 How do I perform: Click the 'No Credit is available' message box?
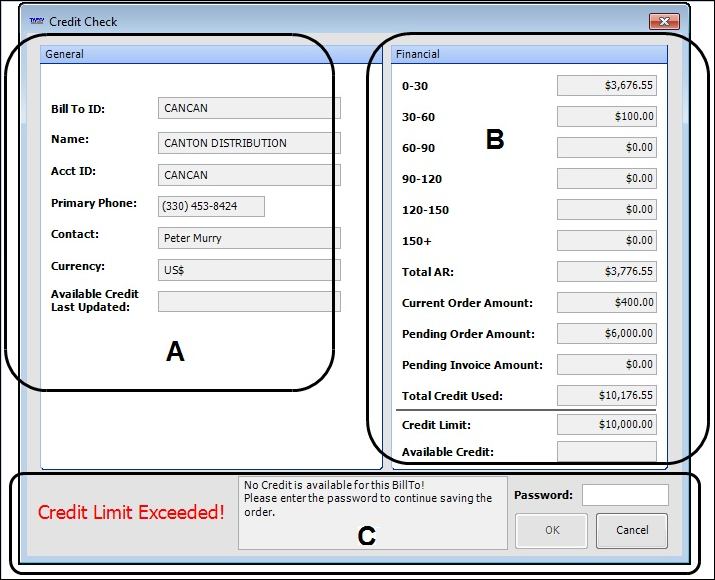[x=373, y=513]
